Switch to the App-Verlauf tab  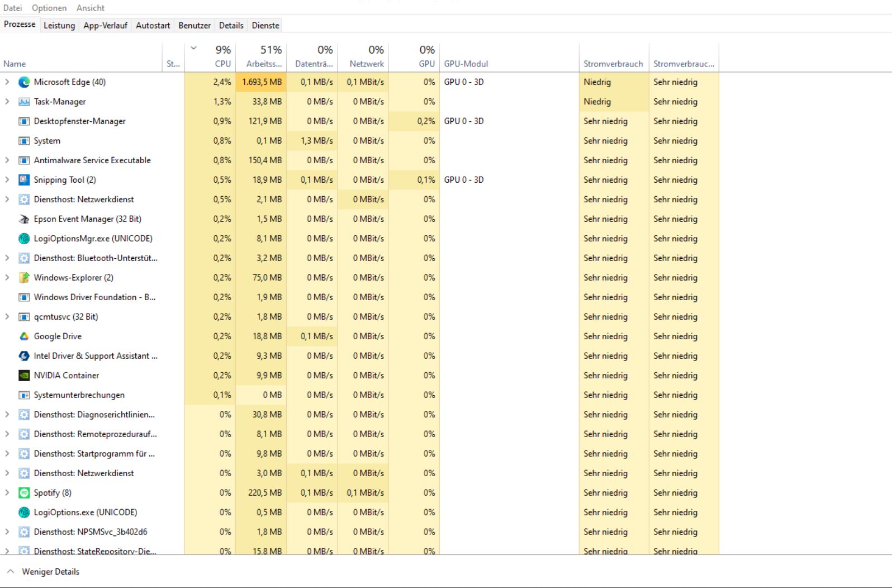(x=106, y=25)
